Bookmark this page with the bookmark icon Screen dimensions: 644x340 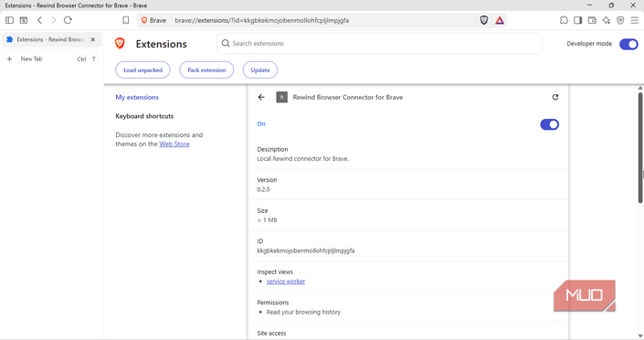tap(126, 20)
